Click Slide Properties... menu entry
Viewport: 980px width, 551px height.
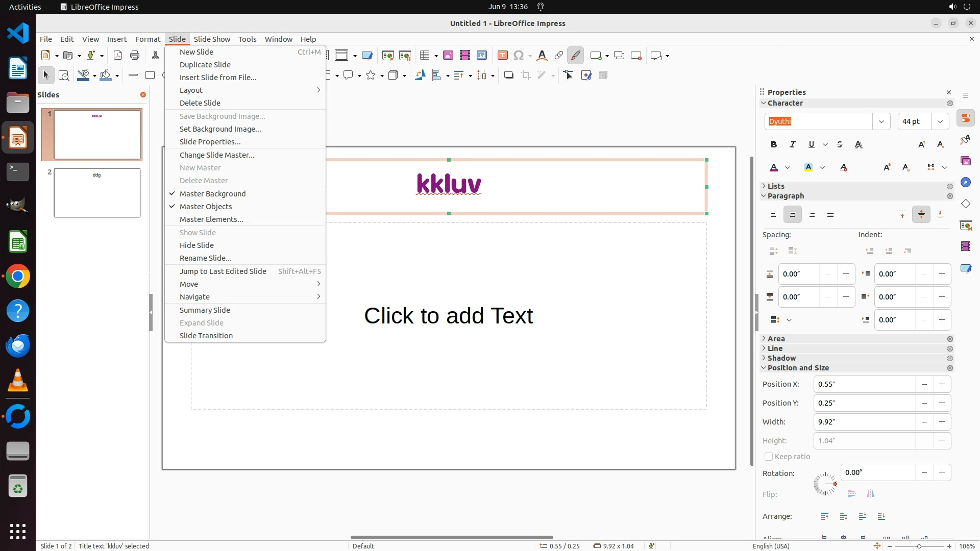tap(210, 142)
